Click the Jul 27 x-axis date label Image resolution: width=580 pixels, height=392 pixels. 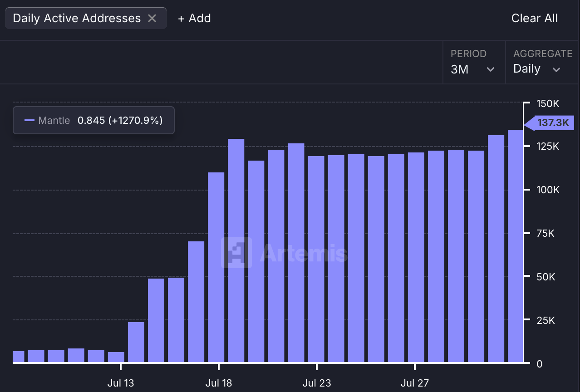415,383
